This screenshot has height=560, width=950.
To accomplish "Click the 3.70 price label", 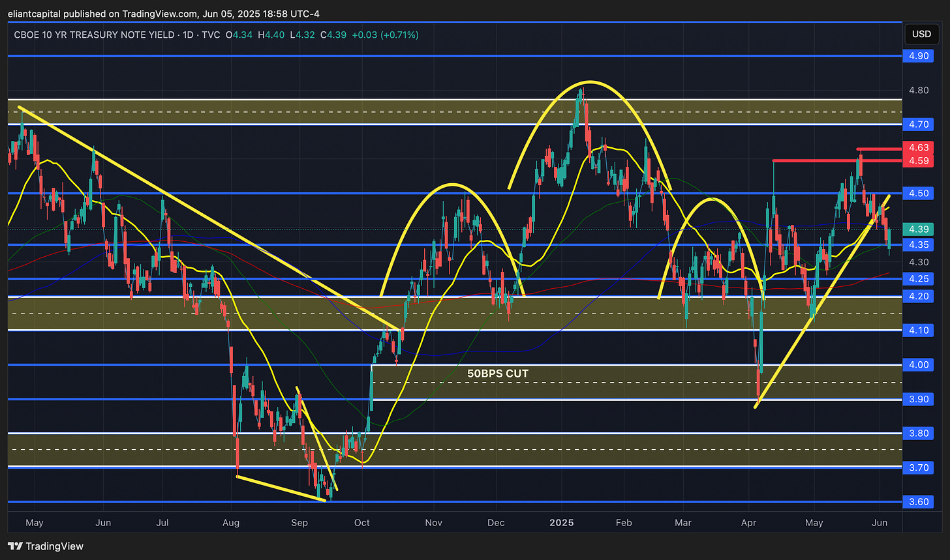I will coord(919,467).
